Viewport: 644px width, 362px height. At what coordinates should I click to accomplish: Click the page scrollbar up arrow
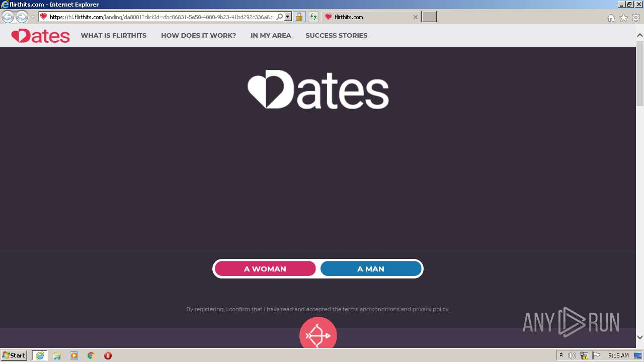click(x=640, y=36)
